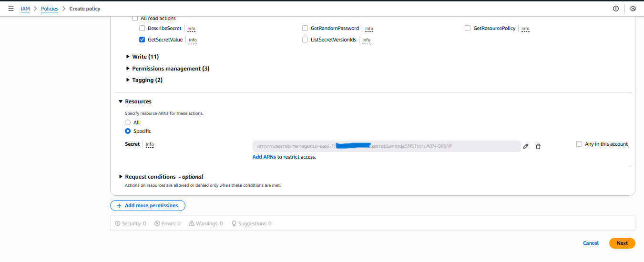Expand the Write (11) actions section
644x262 pixels.
[143, 57]
